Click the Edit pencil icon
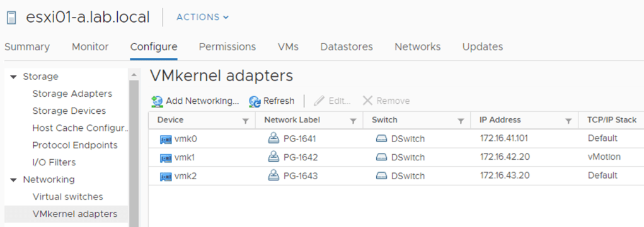Image resolution: width=644 pixels, height=227 pixels. tap(319, 101)
